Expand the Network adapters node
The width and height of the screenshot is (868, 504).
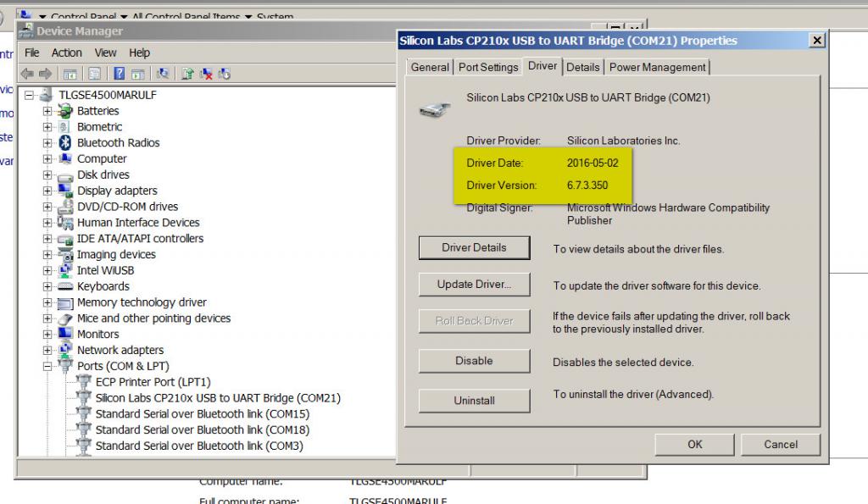(x=47, y=350)
